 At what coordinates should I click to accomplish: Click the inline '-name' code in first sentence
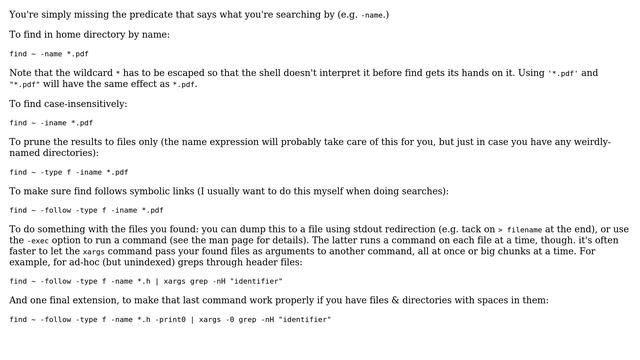click(x=372, y=16)
